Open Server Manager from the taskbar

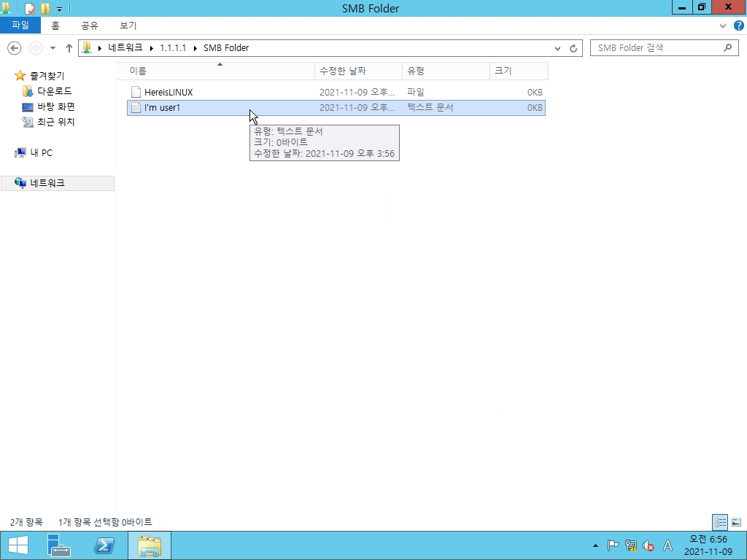[59, 545]
